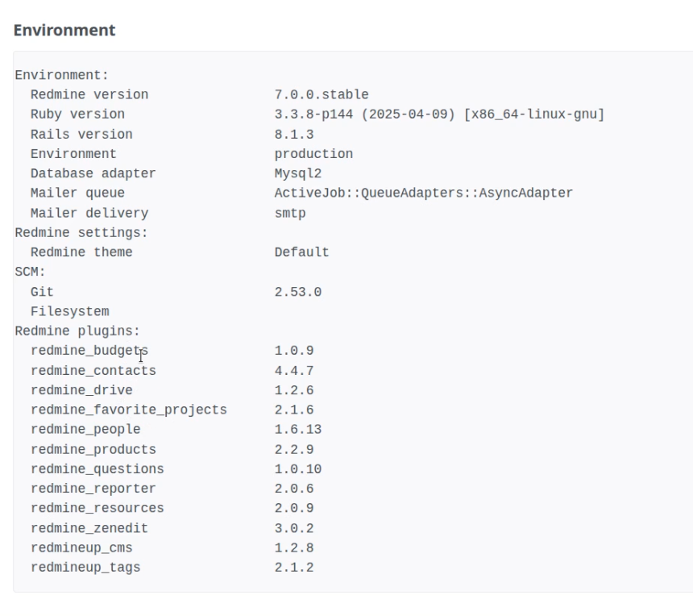This screenshot has width=693, height=616.
Task: Click the 'Redmine plugins:' header line
Action: point(77,331)
